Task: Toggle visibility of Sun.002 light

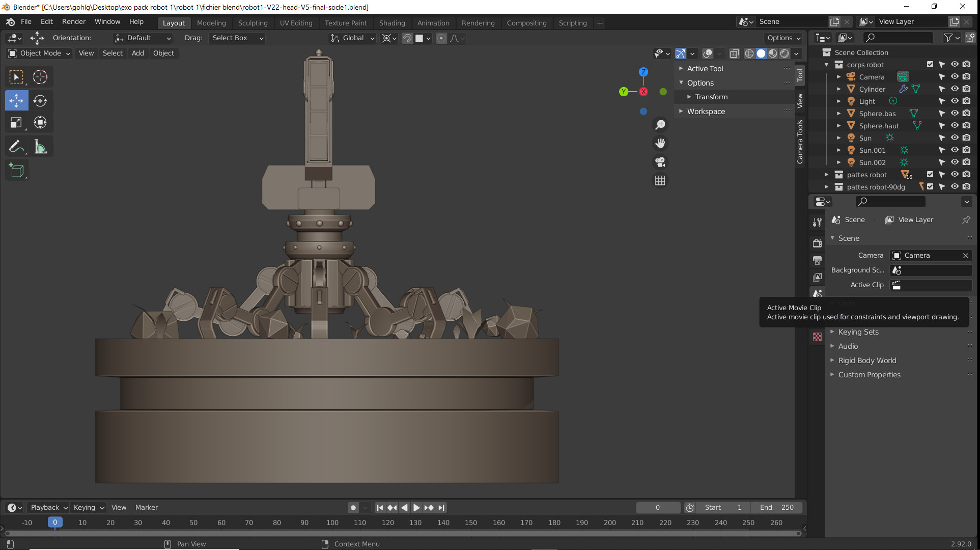Action: point(955,162)
